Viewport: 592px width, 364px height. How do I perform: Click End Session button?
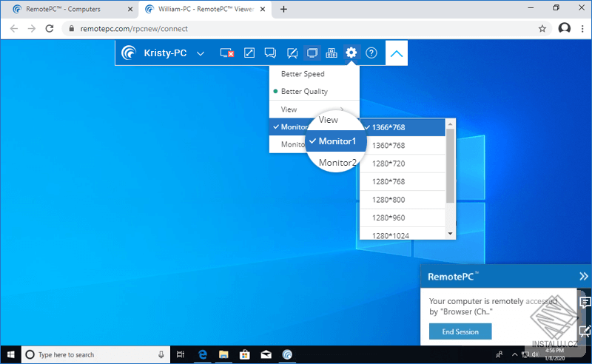click(x=460, y=331)
